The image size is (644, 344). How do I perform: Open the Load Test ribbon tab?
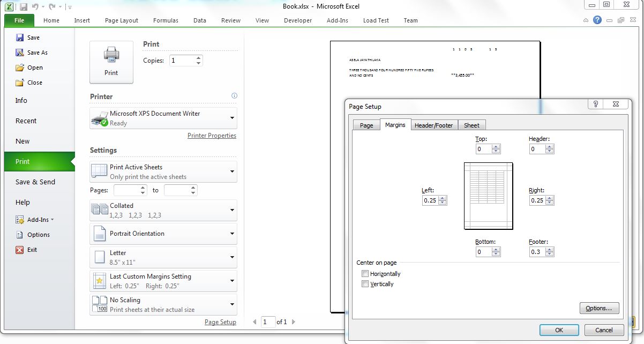[x=376, y=20]
